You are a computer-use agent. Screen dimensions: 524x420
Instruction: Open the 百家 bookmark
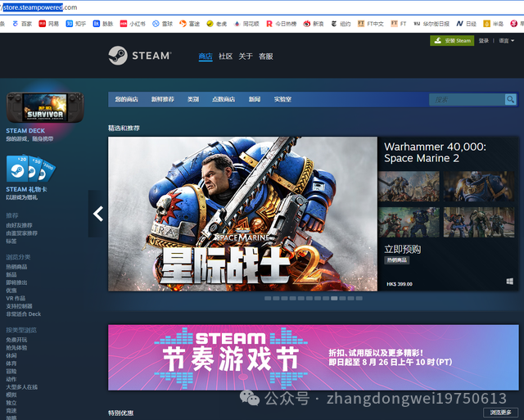pos(22,24)
